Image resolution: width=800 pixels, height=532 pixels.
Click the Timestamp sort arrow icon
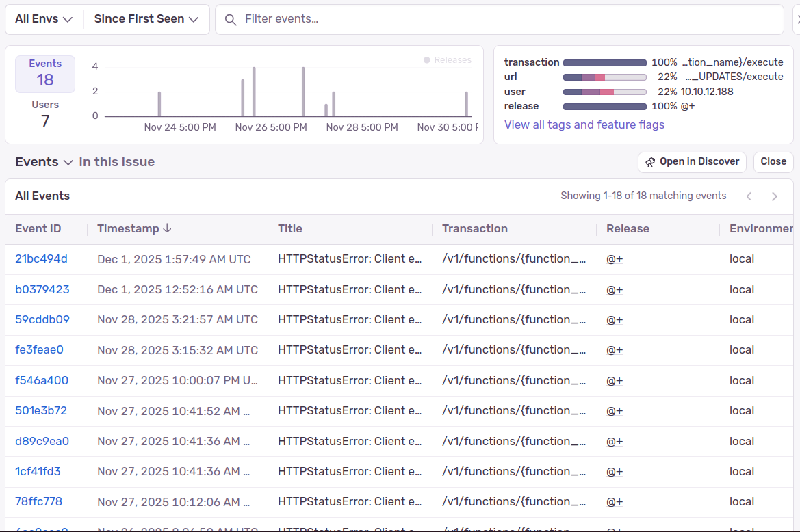pos(168,228)
